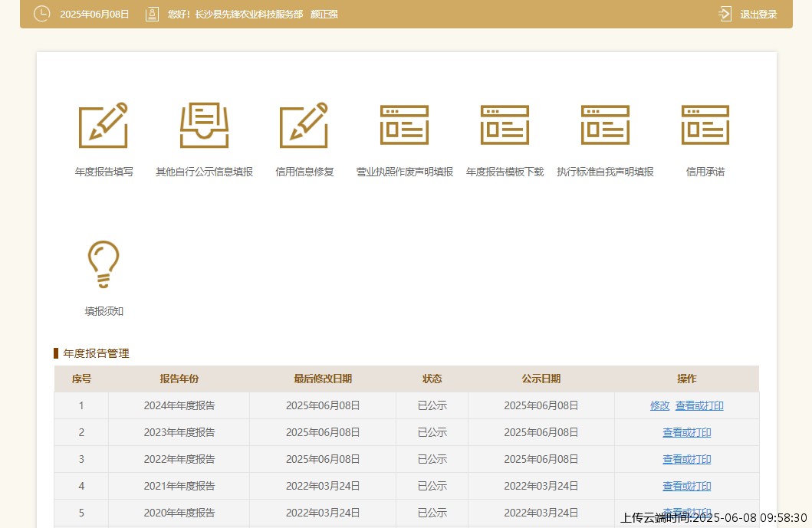Click the 操作 column header
812x528 pixels.
pyautogui.click(x=687, y=379)
